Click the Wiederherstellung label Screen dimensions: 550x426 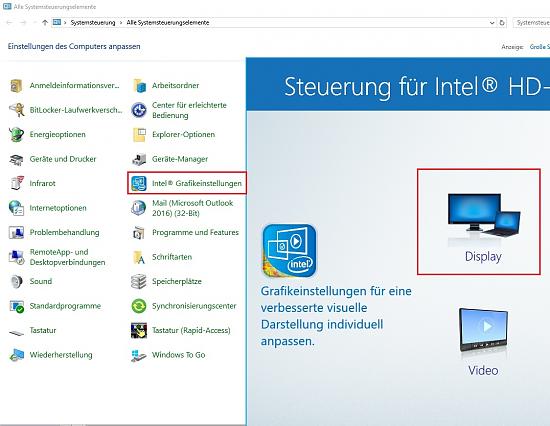(x=61, y=355)
